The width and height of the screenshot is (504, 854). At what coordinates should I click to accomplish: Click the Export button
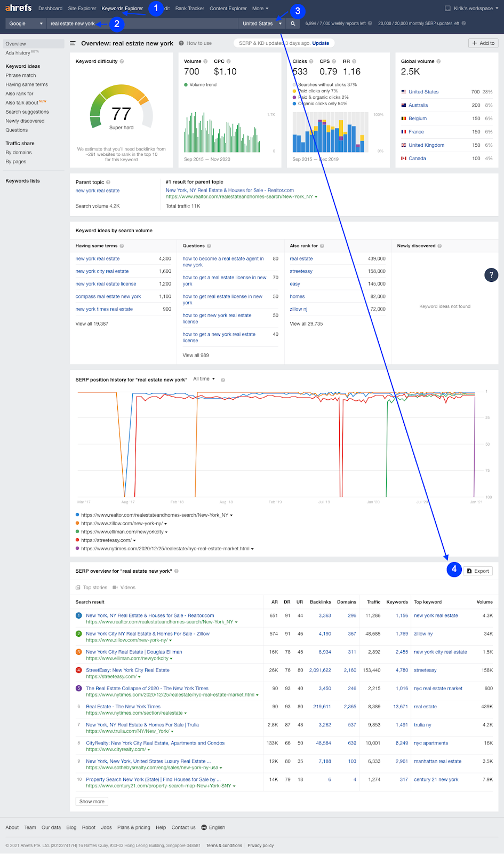point(478,571)
